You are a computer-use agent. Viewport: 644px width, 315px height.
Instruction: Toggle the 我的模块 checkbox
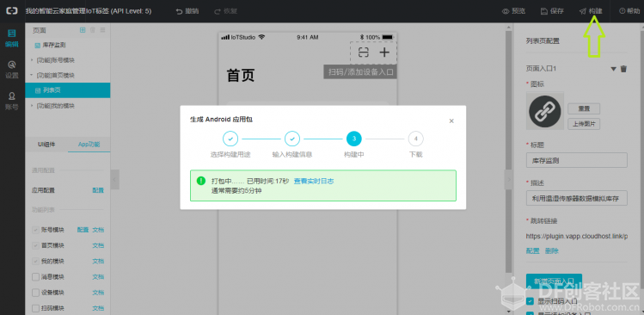pos(35,261)
